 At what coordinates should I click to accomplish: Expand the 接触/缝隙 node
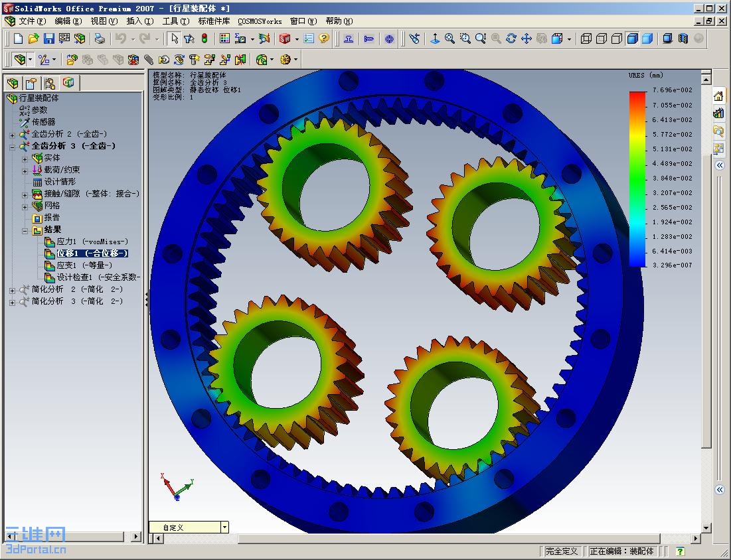tap(25, 195)
